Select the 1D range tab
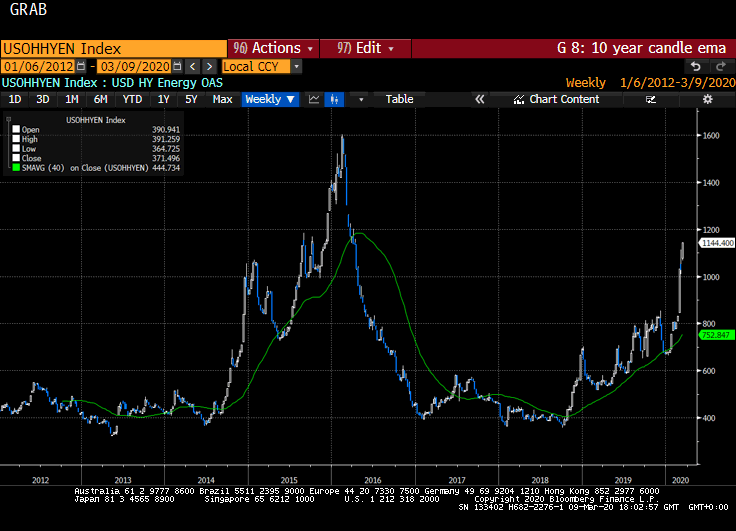The height and width of the screenshot is (531, 736). point(15,100)
